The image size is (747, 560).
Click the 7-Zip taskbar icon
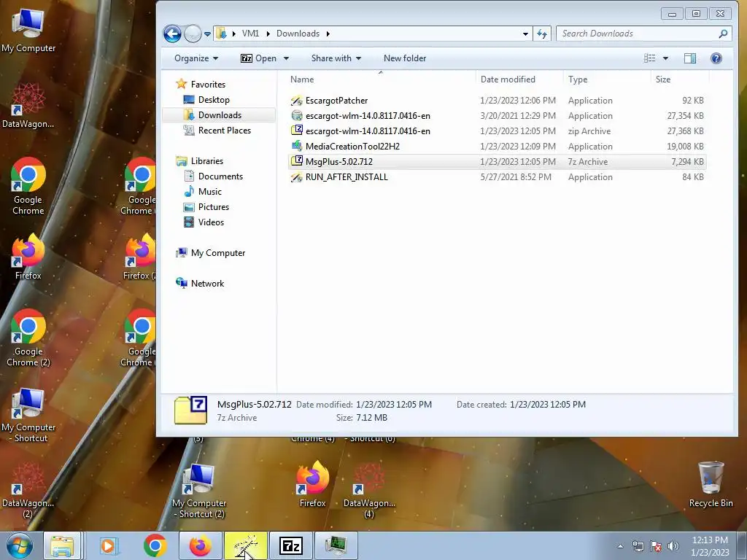click(x=291, y=545)
